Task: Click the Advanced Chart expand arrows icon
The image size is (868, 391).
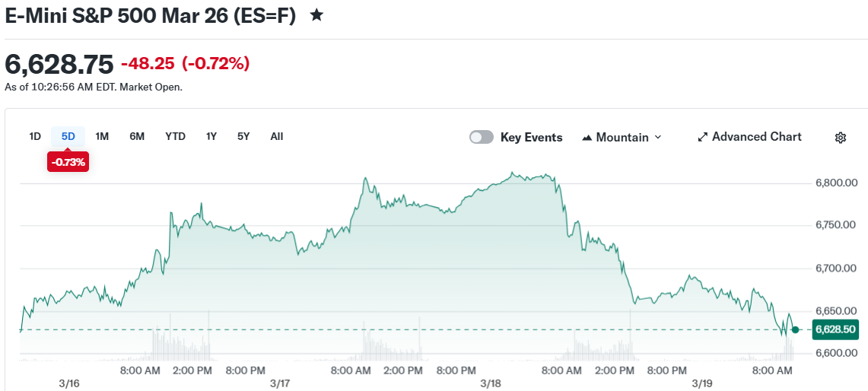Action: [x=703, y=137]
